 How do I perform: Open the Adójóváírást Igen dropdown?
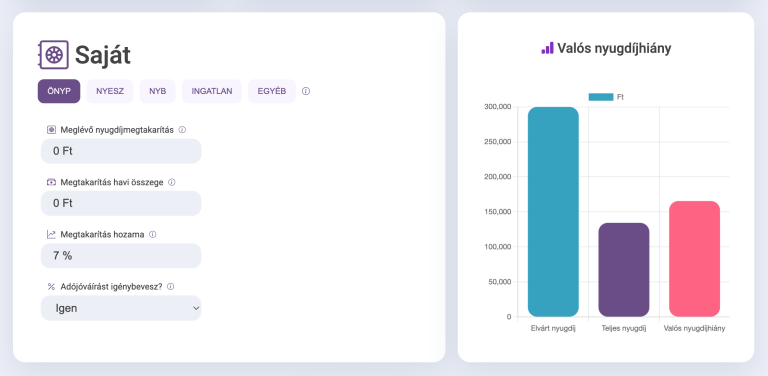(x=121, y=308)
